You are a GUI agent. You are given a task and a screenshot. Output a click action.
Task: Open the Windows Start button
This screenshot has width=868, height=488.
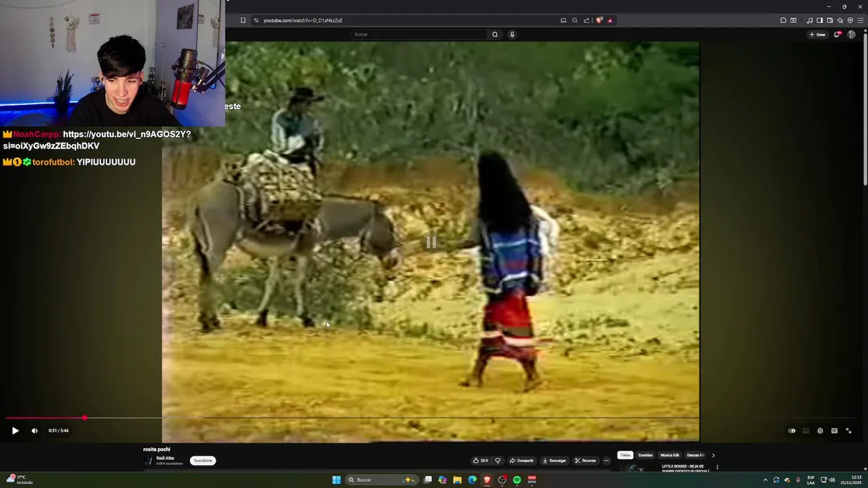click(x=336, y=480)
